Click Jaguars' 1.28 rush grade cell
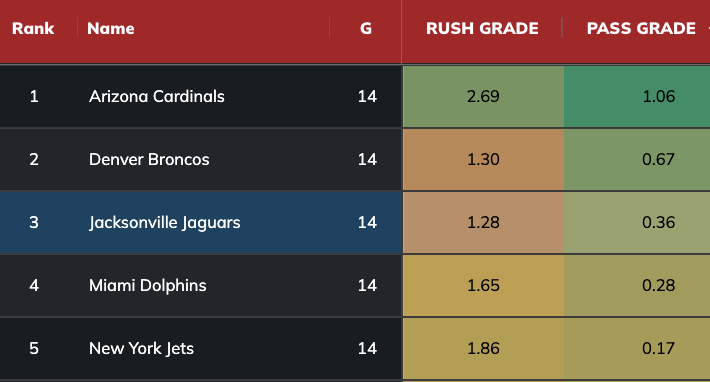Viewport: 710px width, 382px height. tap(483, 222)
